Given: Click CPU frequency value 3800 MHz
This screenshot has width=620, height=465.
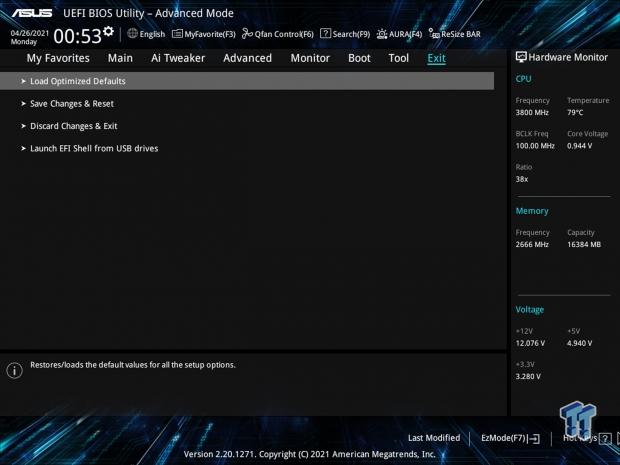Looking at the screenshot, I should pos(532,113).
